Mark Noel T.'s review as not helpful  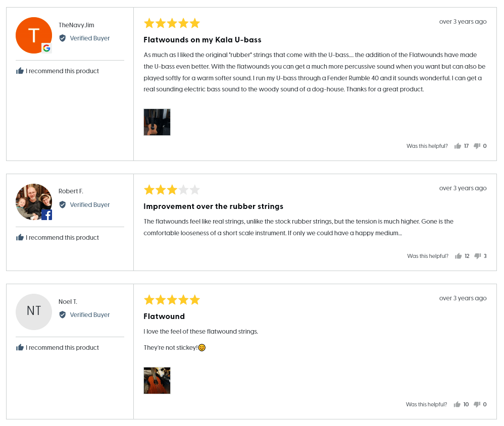click(x=477, y=405)
